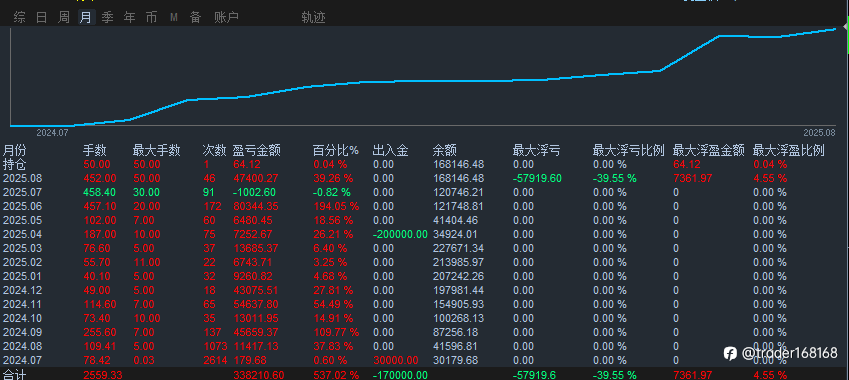Open the 币 currency tab
The image size is (849, 380).
point(151,17)
